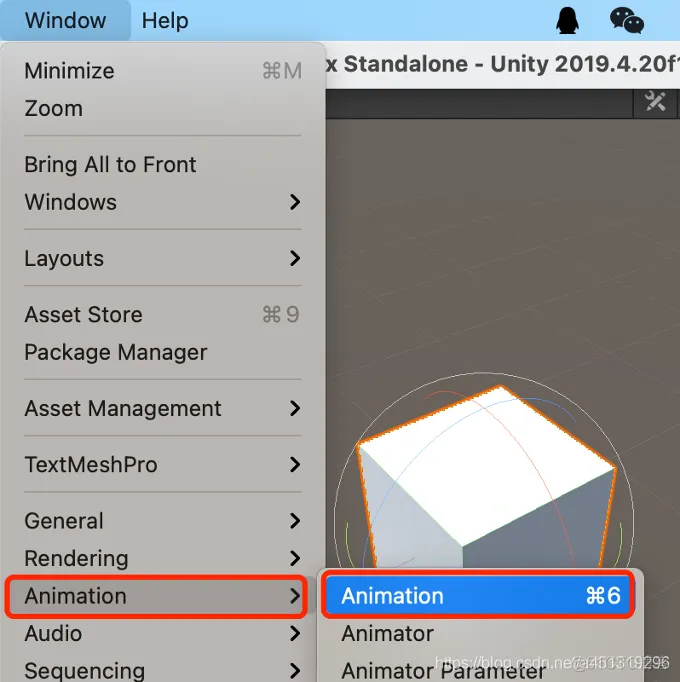
Task: Open the Package Manager window
Action: pos(163,352)
